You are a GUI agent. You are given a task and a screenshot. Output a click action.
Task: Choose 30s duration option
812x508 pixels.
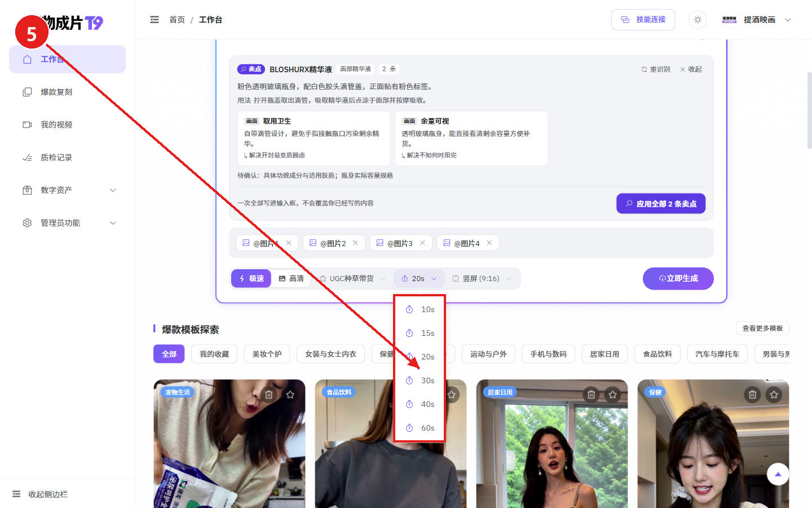pyautogui.click(x=420, y=381)
